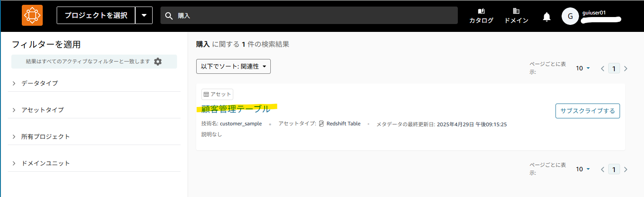Click the フィルターを適用 heading
Screen dimensions: 644x197
pyautogui.click(x=46, y=45)
